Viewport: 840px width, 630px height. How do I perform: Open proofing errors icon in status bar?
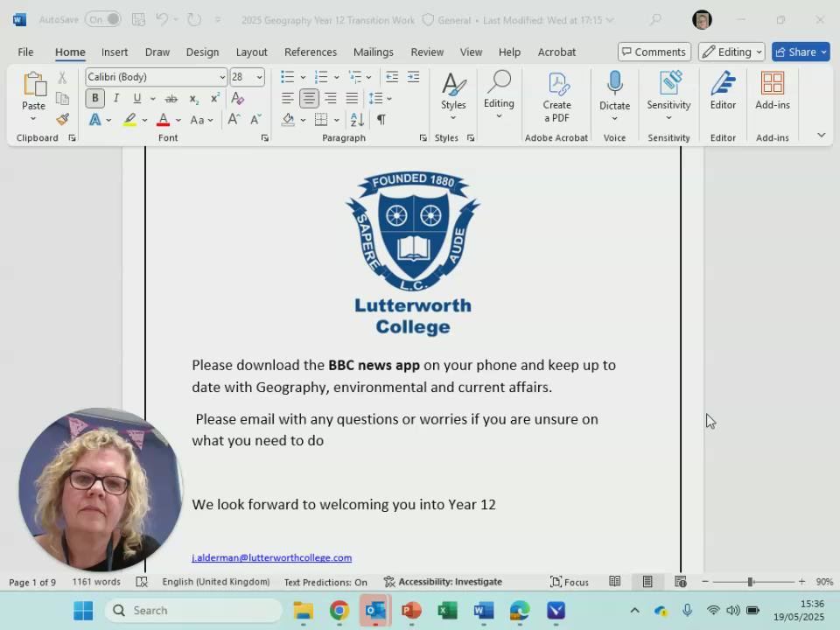click(142, 582)
